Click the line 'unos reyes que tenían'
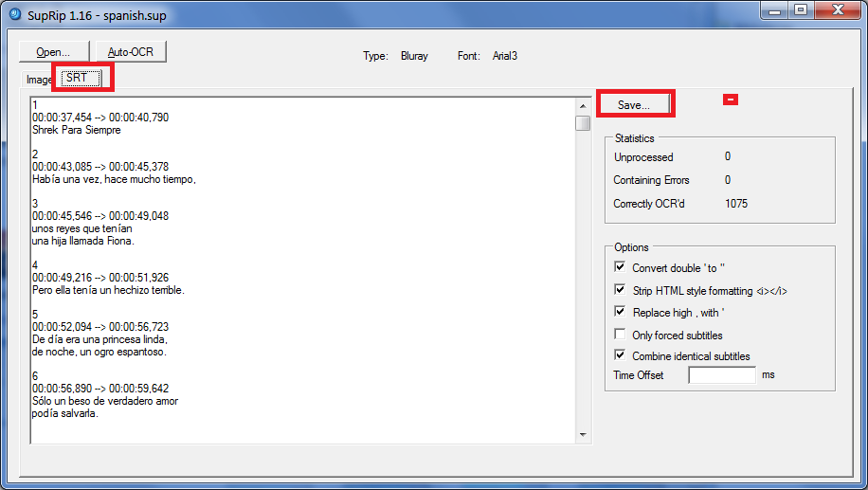This screenshot has height=490, width=868. coord(81,228)
